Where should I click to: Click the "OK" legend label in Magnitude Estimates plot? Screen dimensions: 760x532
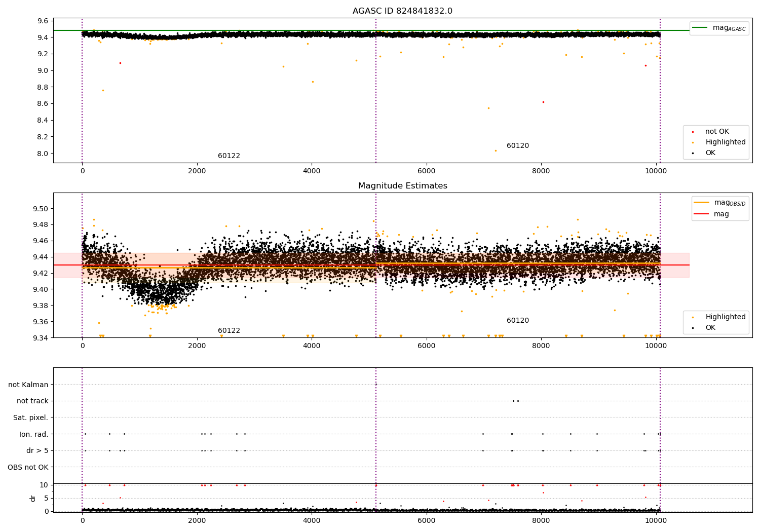pos(710,328)
